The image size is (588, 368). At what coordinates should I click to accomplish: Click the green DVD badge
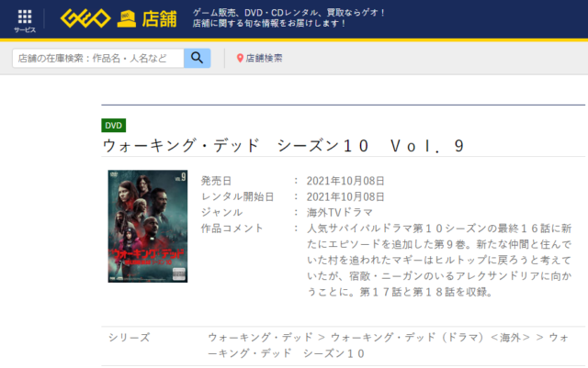coord(114,125)
